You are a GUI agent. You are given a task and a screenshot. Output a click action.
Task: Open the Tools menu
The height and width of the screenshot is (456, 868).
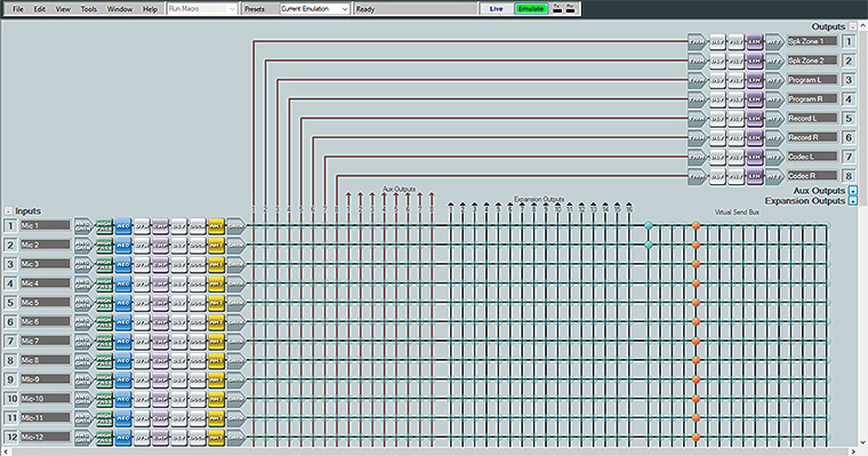(x=89, y=9)
